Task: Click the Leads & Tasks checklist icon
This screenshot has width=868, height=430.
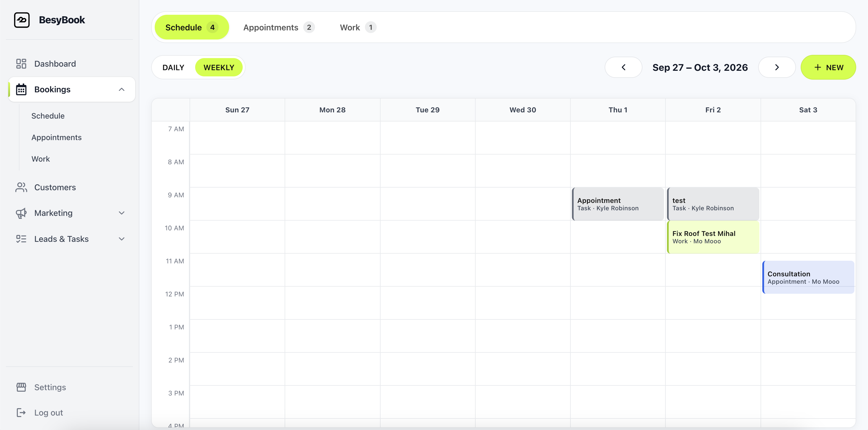Action: pyautogui.click(x=21, y=239)
